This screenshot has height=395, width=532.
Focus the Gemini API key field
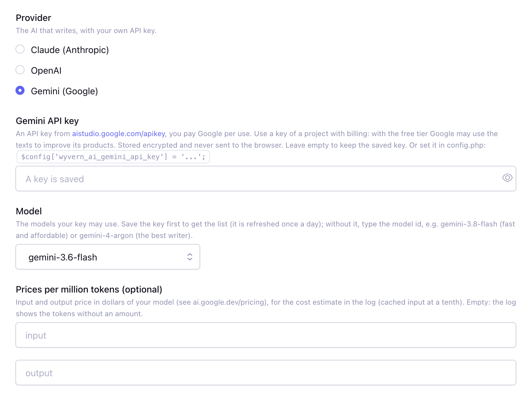(x=266, y=179)
